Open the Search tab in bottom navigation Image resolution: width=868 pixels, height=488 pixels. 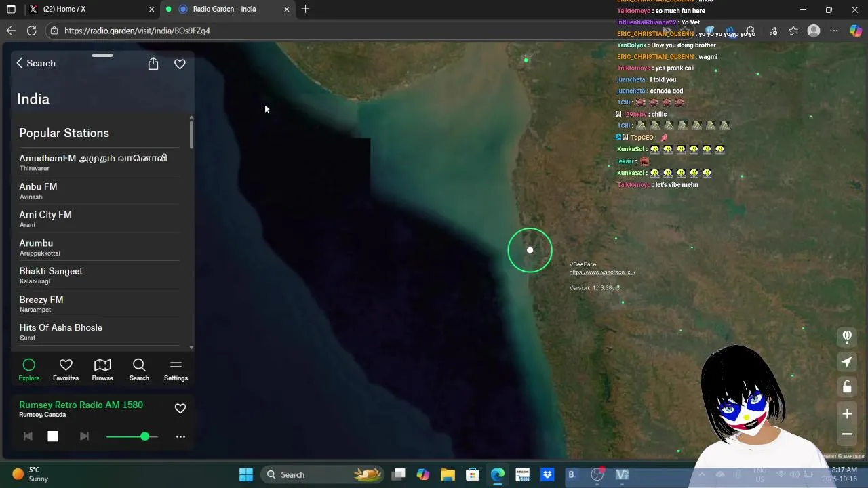point(139,370)
